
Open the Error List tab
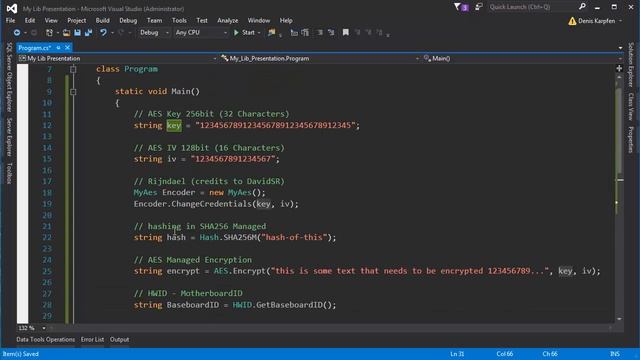(x=93, y=340)
